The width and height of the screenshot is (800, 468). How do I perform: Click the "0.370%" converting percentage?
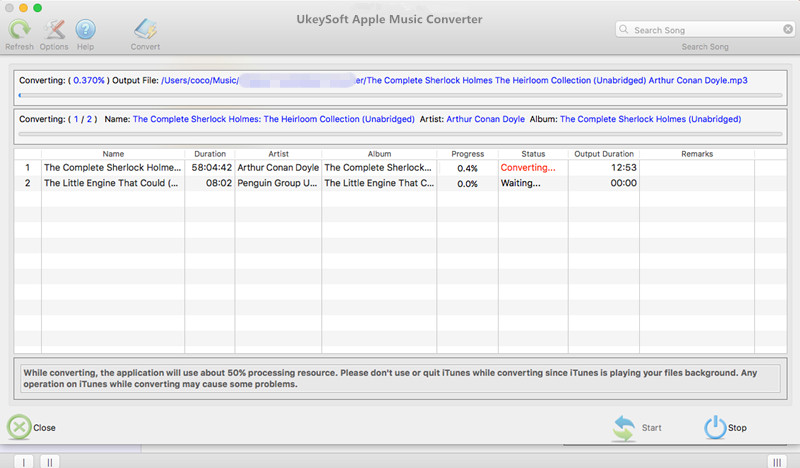89,80
